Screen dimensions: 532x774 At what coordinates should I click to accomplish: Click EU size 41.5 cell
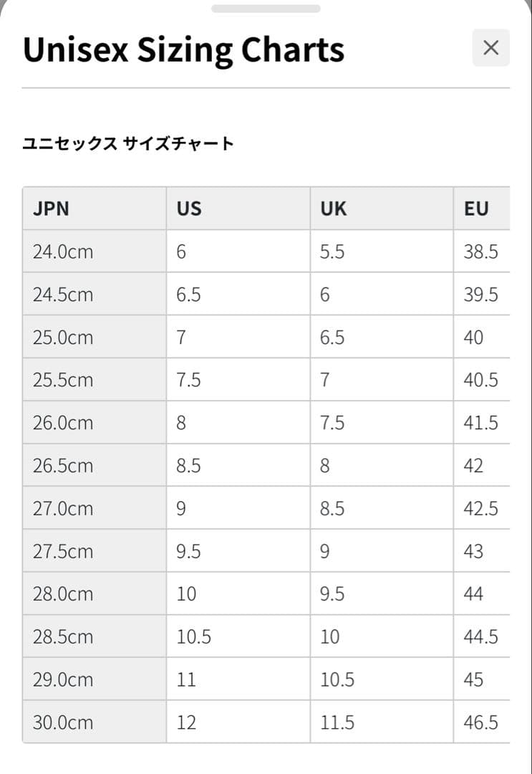click(x=480, y=423)
